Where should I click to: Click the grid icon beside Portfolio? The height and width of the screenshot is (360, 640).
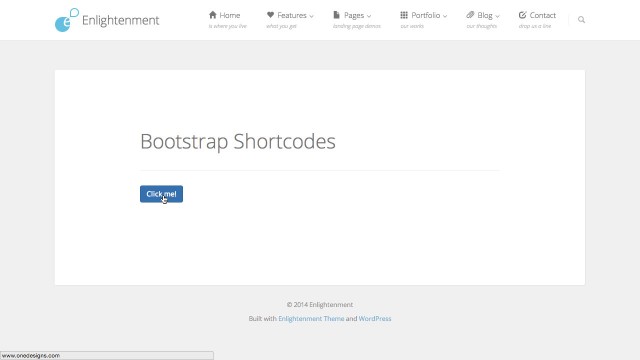click(x=404, y=15)
